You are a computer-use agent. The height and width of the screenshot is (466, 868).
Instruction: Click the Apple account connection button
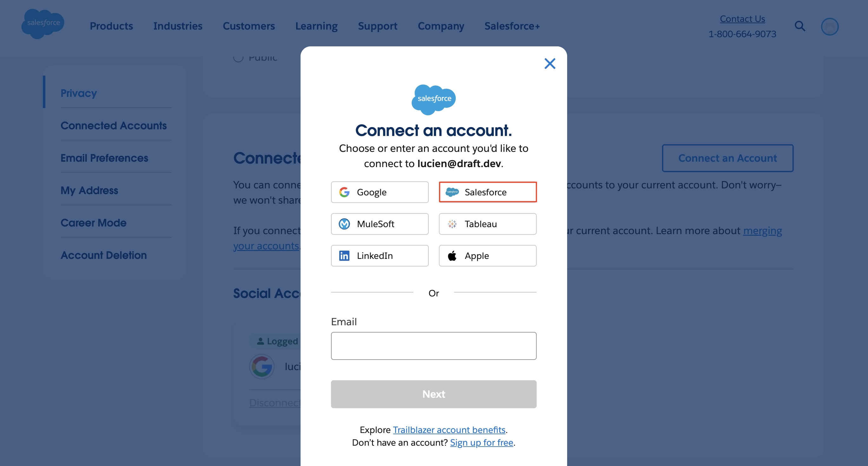488,255
